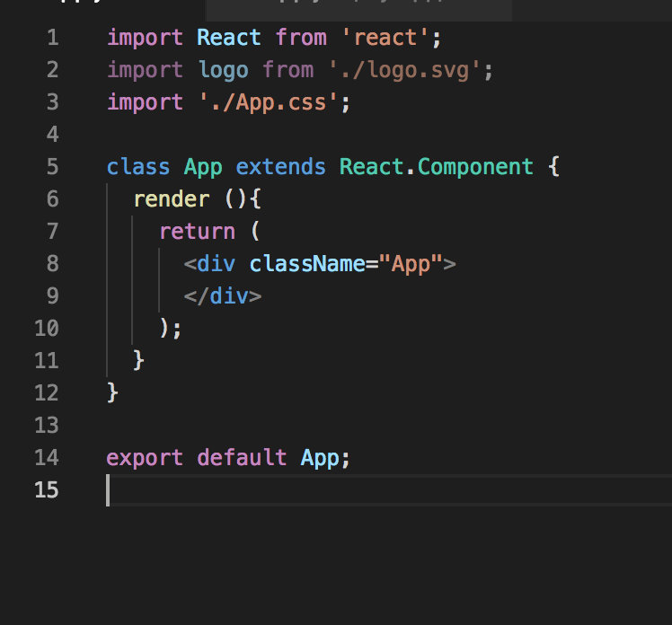The image size is (672, 625).
Task: Click the export default App statement
Action: pos(228,457)
